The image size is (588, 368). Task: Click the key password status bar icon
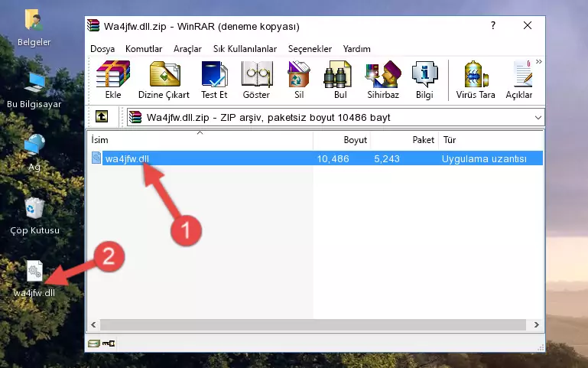pyautogui.click(x=109, y=343)
